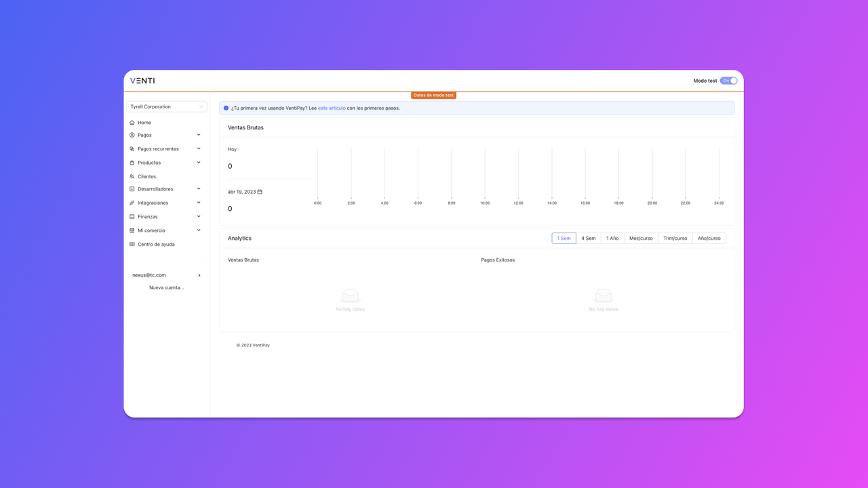The image size is (868, 488).
Task: Click the abr 19, 2023 date picker
Action: pyautogui.click(x=245, y=192)
